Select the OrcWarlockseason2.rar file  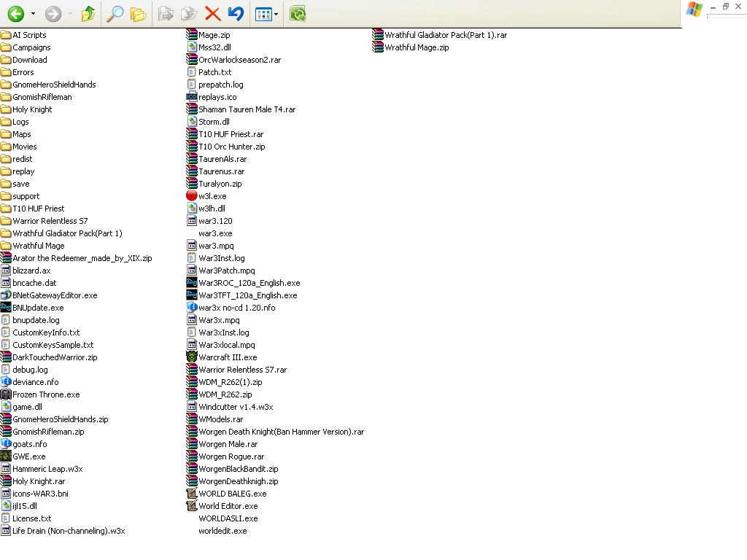point(234,60)
